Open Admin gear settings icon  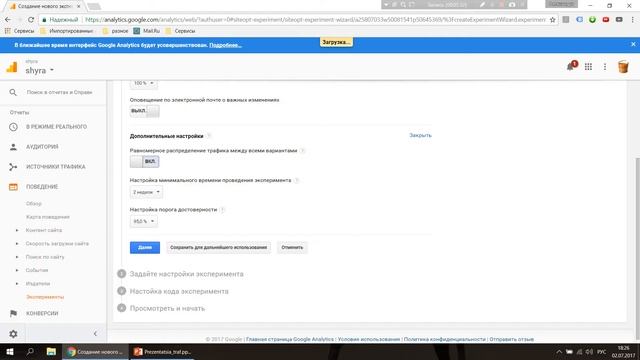coord(13,334)
